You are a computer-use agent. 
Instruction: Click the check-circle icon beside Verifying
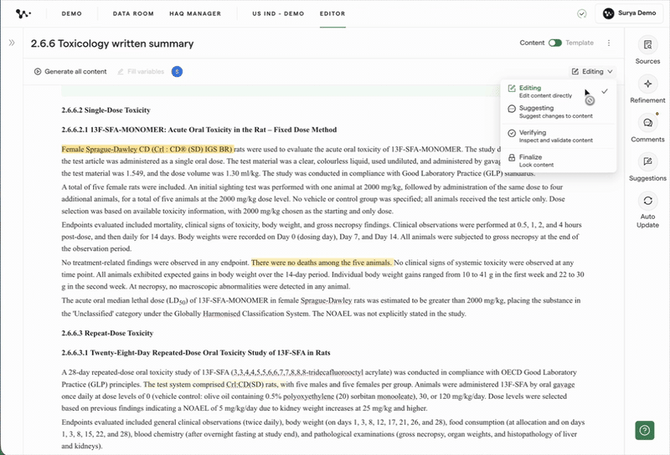point(511,133)
